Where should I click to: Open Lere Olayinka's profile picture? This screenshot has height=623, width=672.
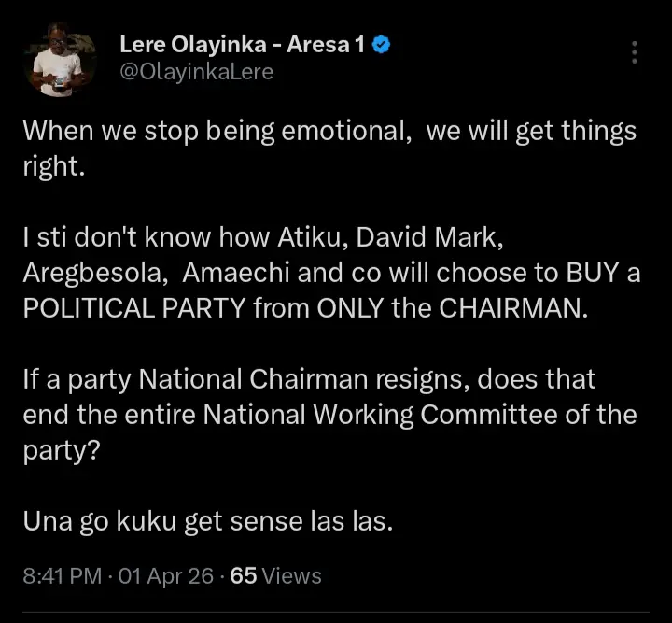coord(61,60)
